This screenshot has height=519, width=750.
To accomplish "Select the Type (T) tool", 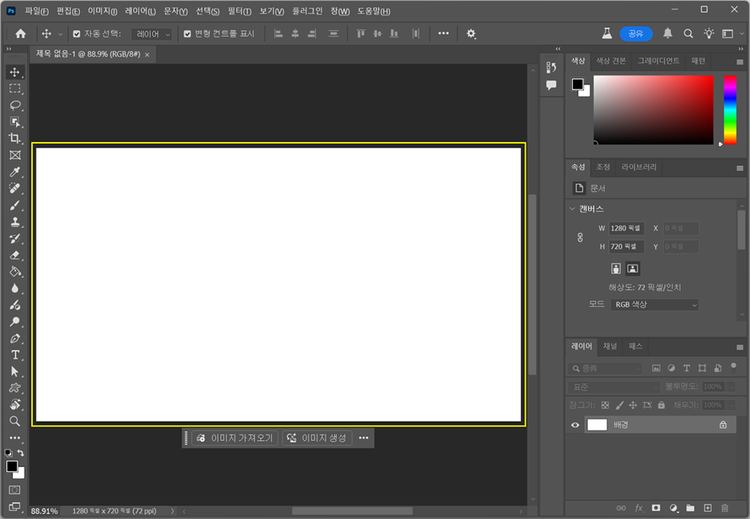I will pyautogui.click(x=15, y=355).
